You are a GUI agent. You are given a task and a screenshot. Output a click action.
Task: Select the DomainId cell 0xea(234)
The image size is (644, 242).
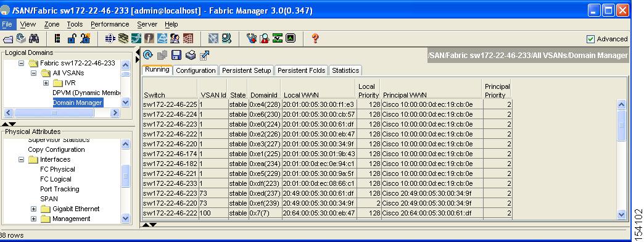click(265, 164)
